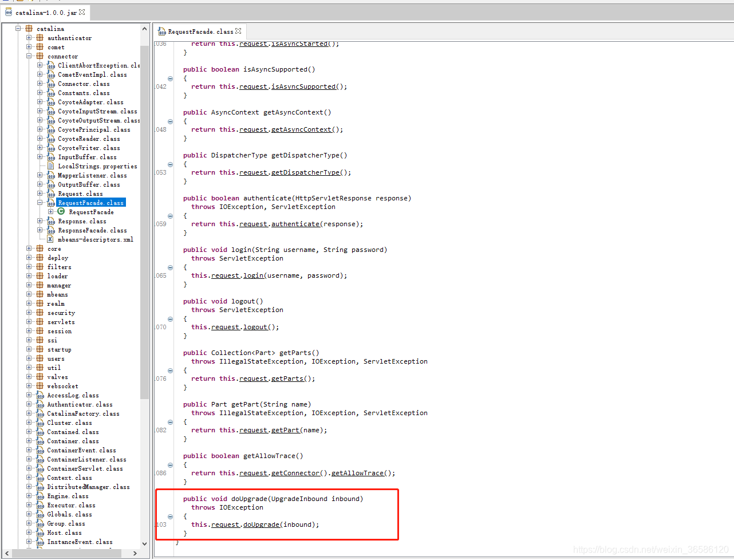Click the mbeans-descriptors.xml file icon
This screenshot has height=560, width=734.
point(50,239)
